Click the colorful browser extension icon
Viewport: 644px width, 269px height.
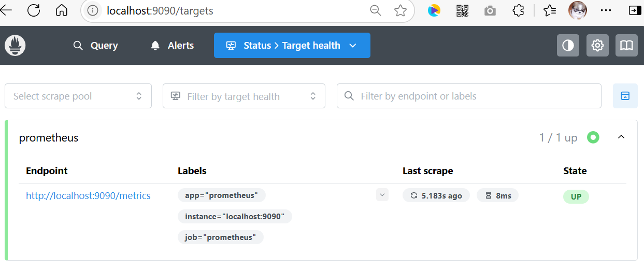434,10
